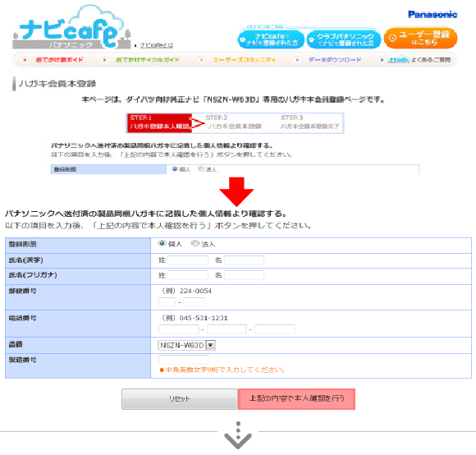
Task: Select the 法人 radio button in large form
Action: (195, 243)
